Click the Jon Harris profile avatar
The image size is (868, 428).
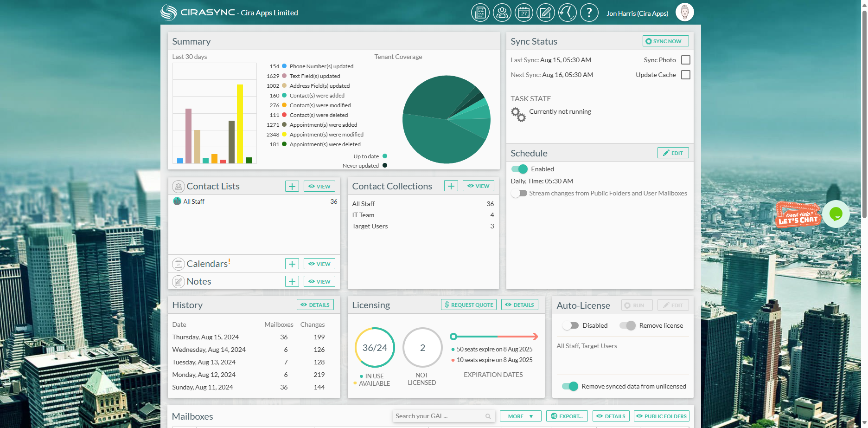[x=684, y=13]
